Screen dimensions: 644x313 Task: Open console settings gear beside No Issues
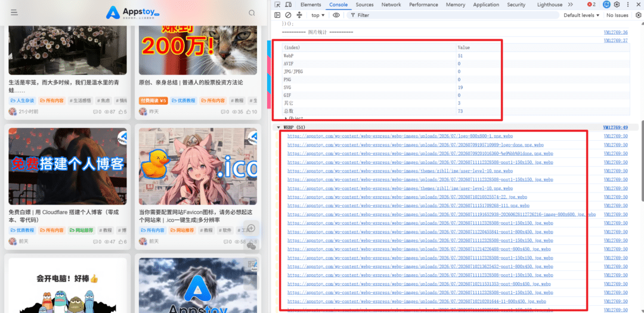[638, 15]
